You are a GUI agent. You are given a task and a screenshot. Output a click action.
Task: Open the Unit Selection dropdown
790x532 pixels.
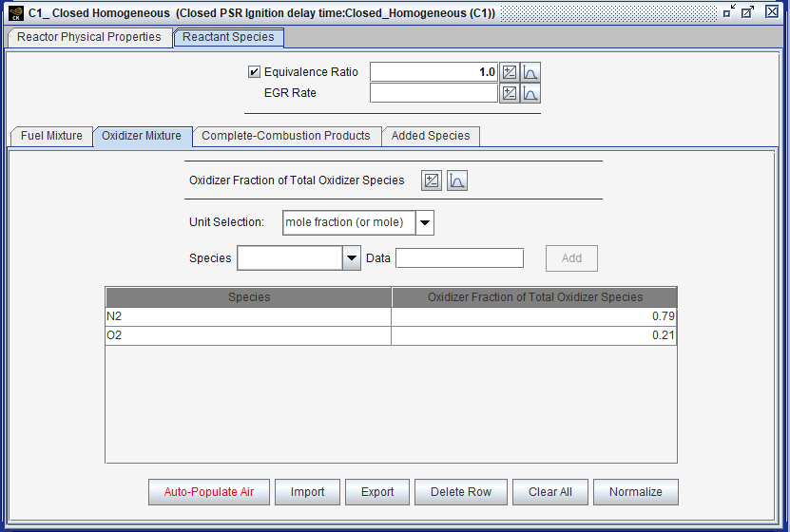[425, 222]
